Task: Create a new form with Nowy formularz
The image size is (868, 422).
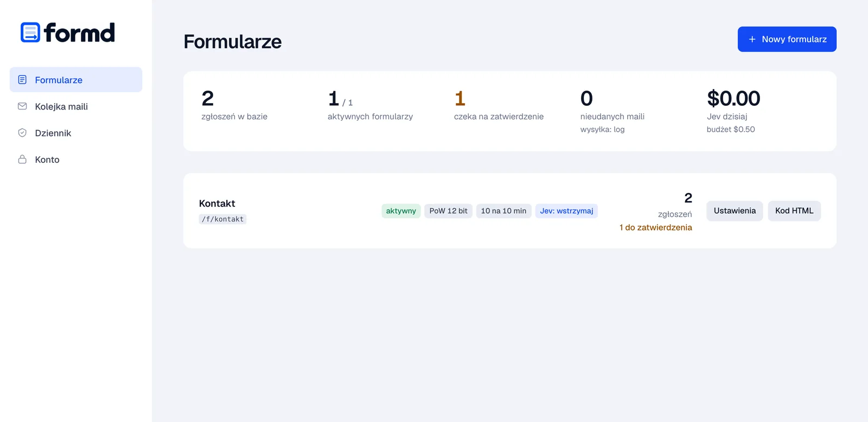Action: click(787, 39)
